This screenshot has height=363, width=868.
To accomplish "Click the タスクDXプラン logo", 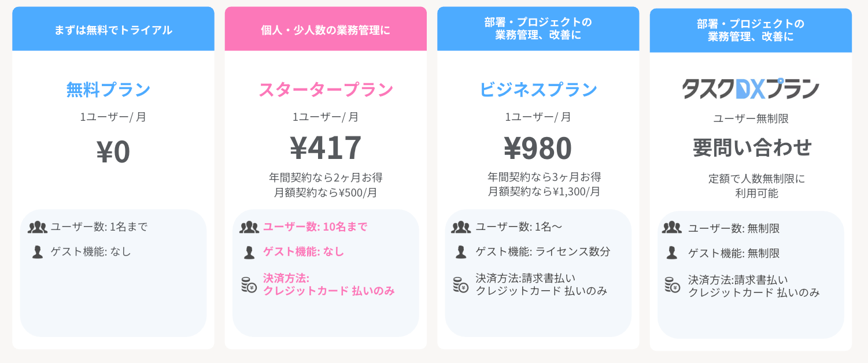I will (751, 89).
